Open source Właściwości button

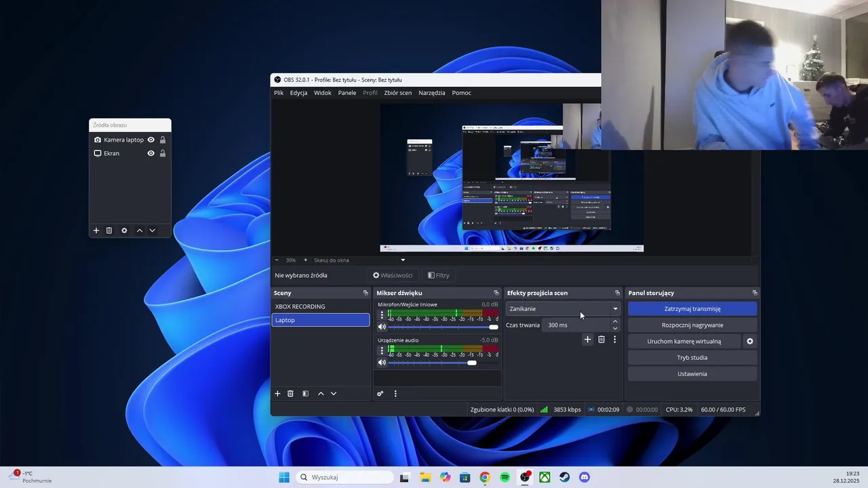pyautogui.click(x=393, y=275)
